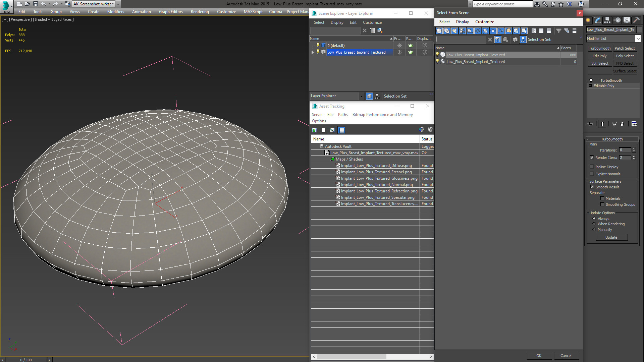Click Select All icon in Select From Scene

coord(534,31)
